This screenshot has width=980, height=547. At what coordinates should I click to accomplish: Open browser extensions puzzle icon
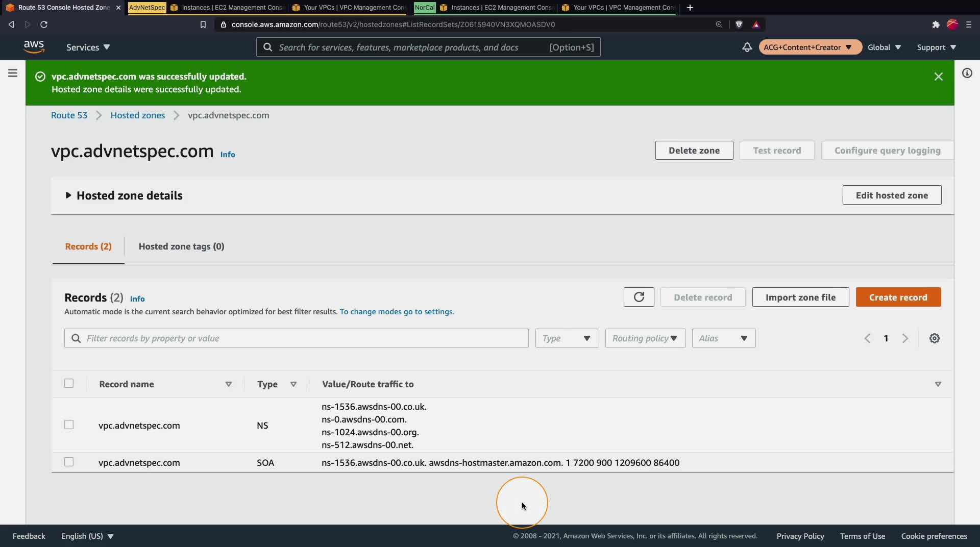(x=936, y=24)
